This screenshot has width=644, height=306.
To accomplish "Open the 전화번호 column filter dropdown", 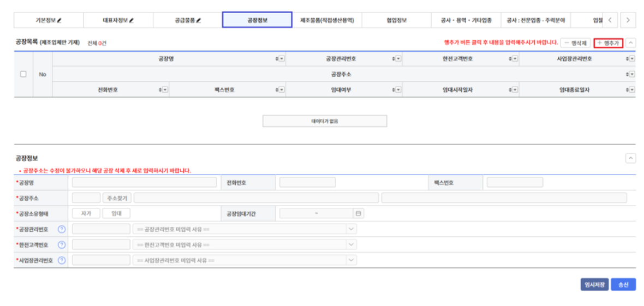I will [x=165, y=89].
